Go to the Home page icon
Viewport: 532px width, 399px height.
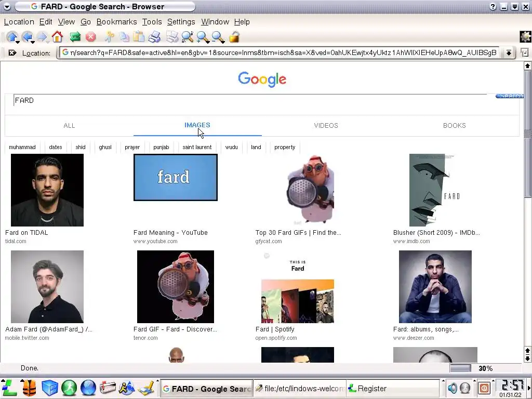57,36
